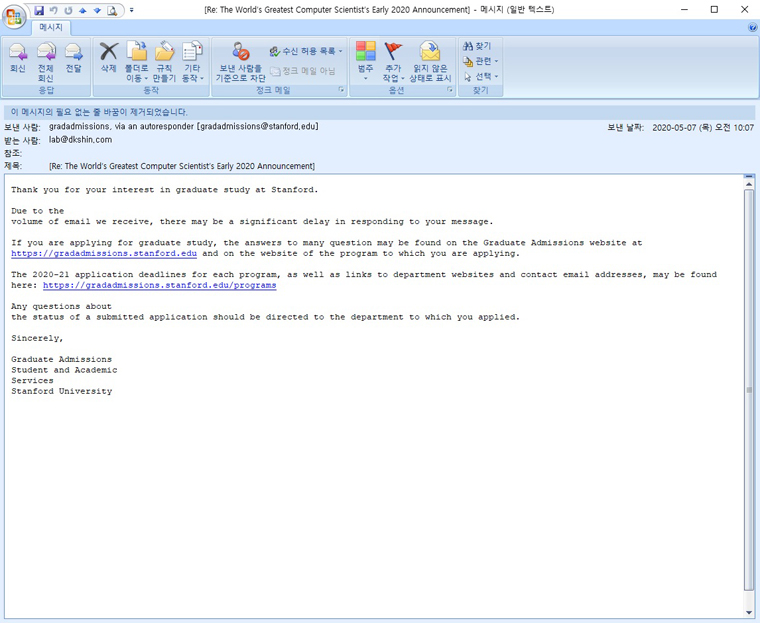The width and height of the screenshot is (760, 623).
Task: Select the 메시지 ribbon tab
Action: (51, 28)
